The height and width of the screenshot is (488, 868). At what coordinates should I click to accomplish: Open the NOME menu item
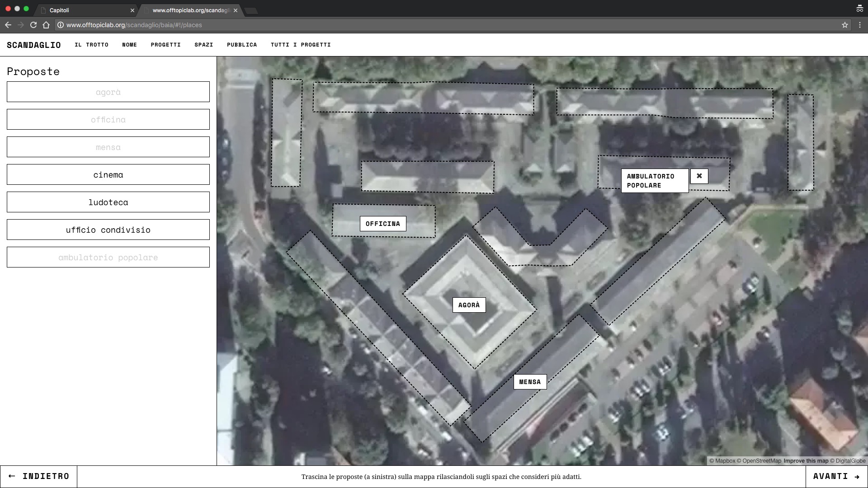pyautogui.click(x=129, y=45)
